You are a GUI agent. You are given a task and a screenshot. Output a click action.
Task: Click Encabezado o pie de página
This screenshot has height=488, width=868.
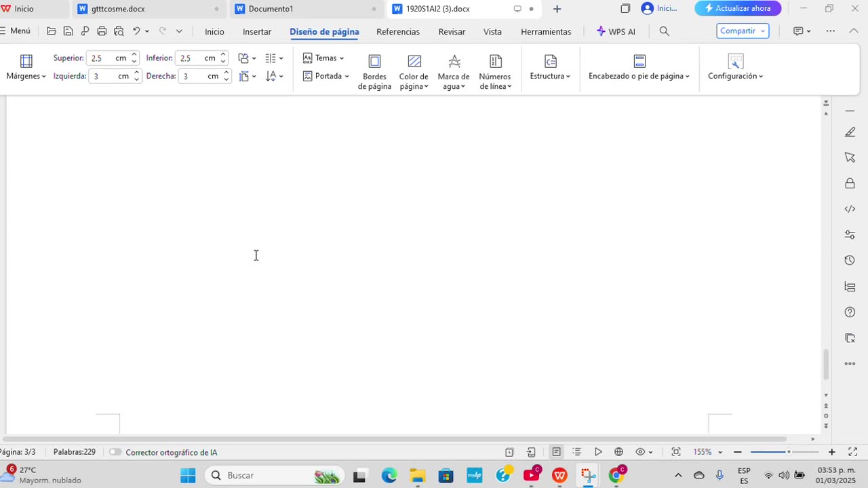(x=639, y=68)
